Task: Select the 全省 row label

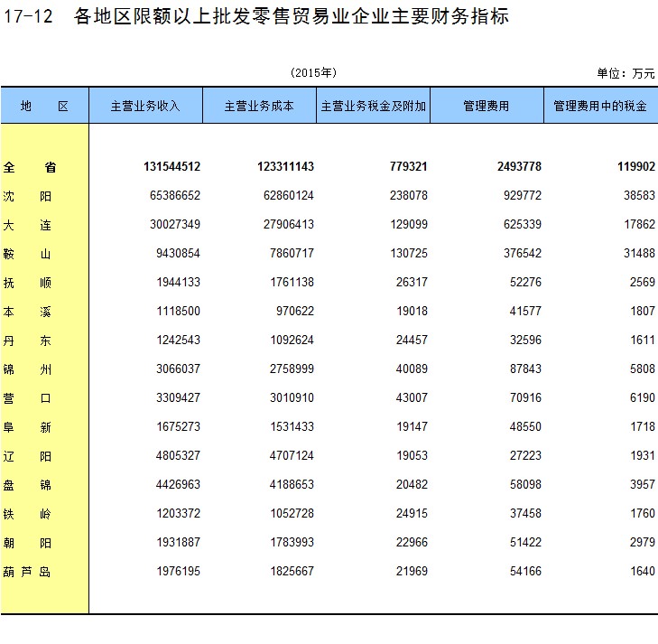Action: [29, 167]
